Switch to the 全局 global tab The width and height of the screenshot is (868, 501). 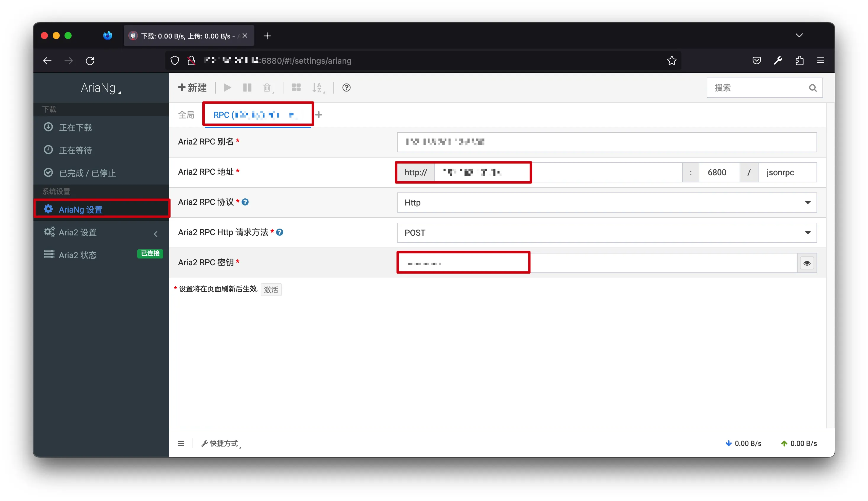[x=186, y=115]
